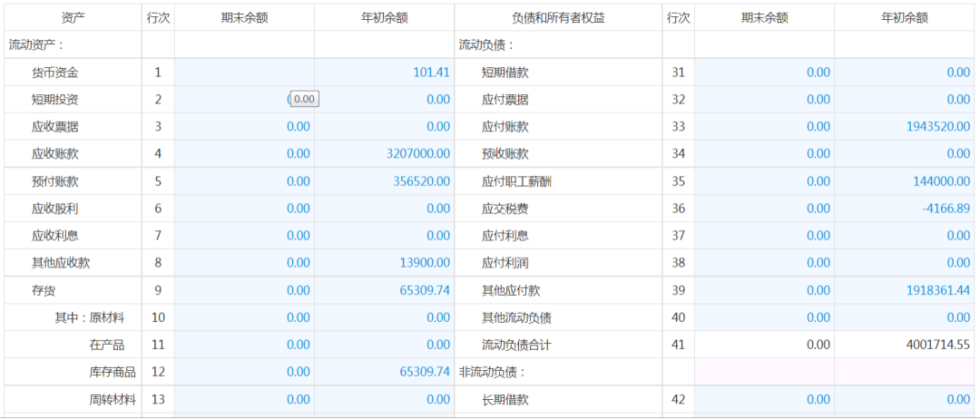Viewport: 980px width, 419px height.
Task: Select the 短期投资 row label
Action: click(x=55, y=99)
